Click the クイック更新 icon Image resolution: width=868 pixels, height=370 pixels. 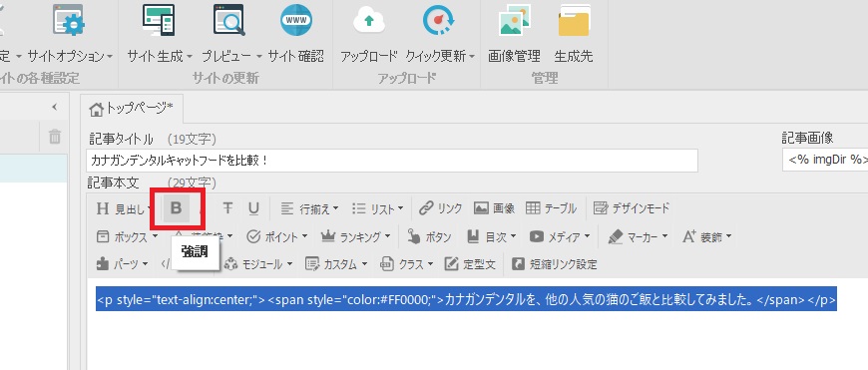coord(438,21)
